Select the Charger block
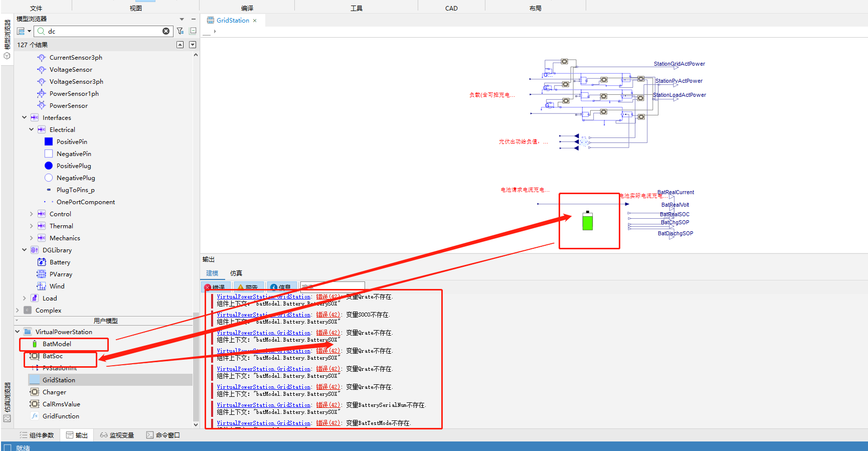 (54, 392)
